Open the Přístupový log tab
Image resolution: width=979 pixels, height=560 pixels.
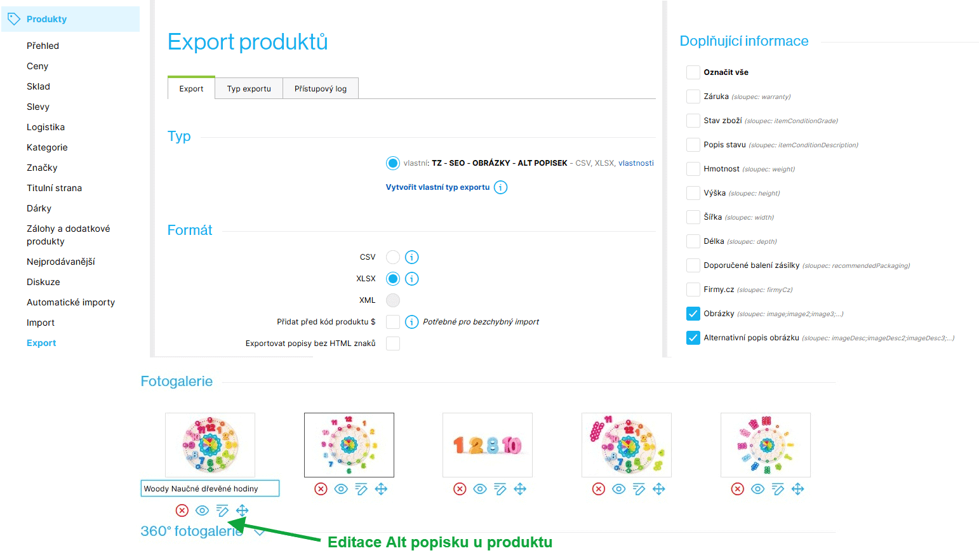pyautogui.click(x=320, y=88)
